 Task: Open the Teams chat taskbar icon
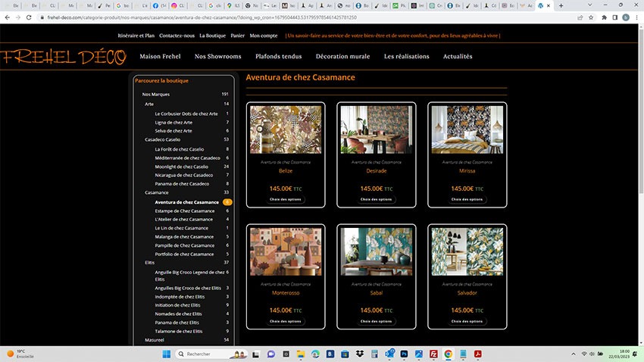[x=271, y=354]
